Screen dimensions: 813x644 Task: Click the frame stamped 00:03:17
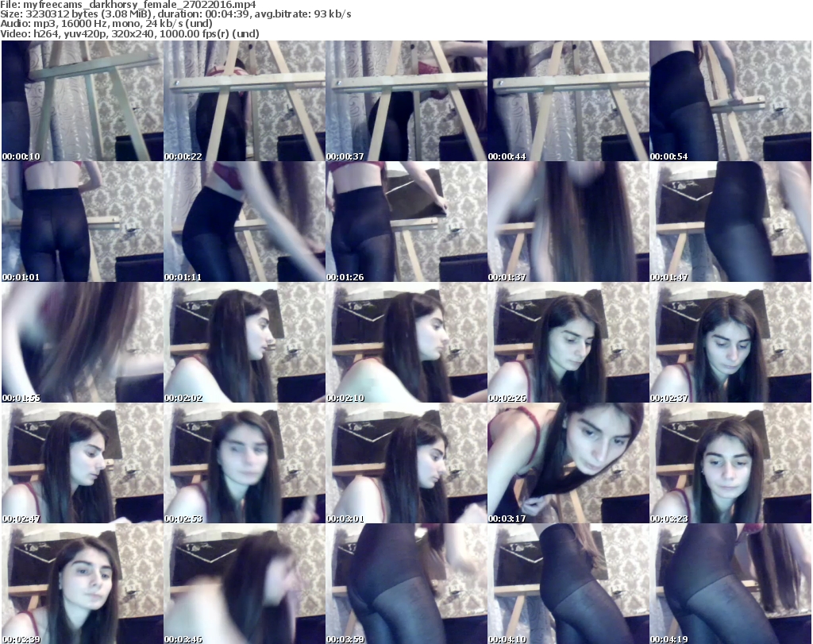[x=568, y=464]
